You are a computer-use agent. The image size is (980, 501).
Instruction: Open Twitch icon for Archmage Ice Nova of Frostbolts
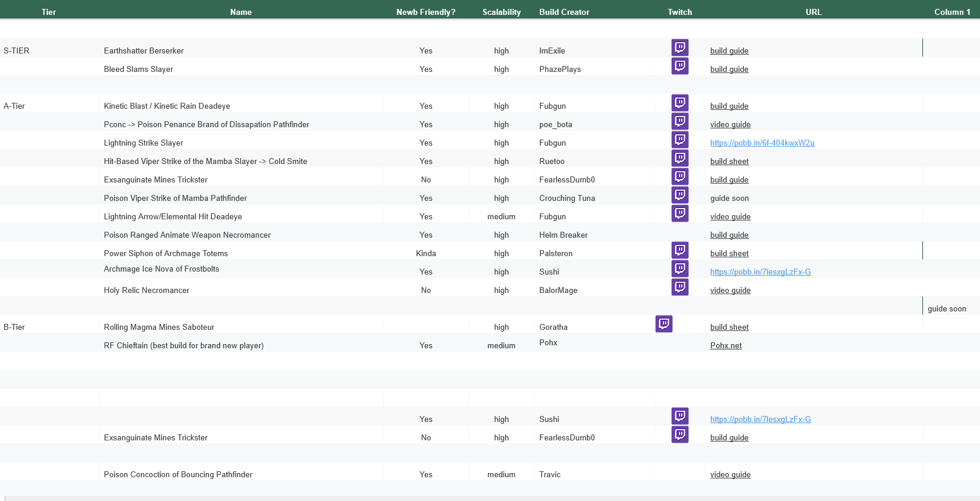coord(680,269)
